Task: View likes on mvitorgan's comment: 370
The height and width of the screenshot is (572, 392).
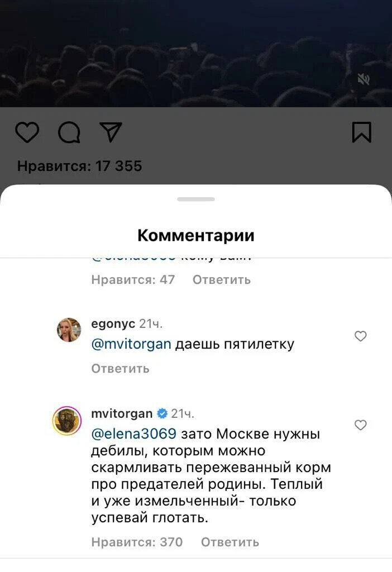Action: (137, 542)
